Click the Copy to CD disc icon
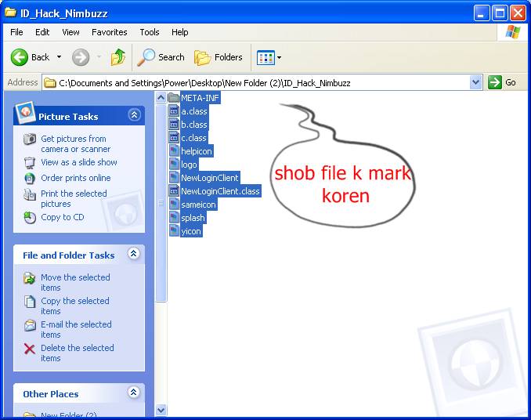The height and width of the screenshot is (420, 531). click(x=30, y=218)
